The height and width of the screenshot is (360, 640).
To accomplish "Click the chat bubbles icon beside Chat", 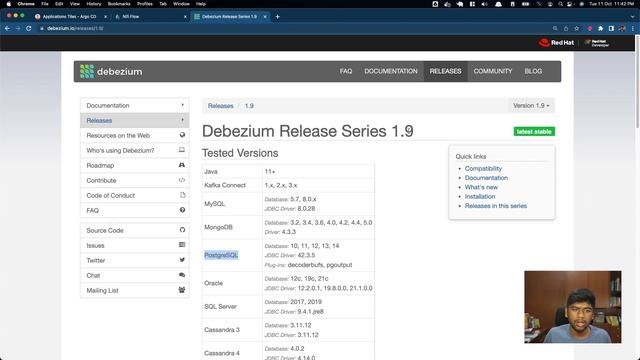I will coord(182,275).
